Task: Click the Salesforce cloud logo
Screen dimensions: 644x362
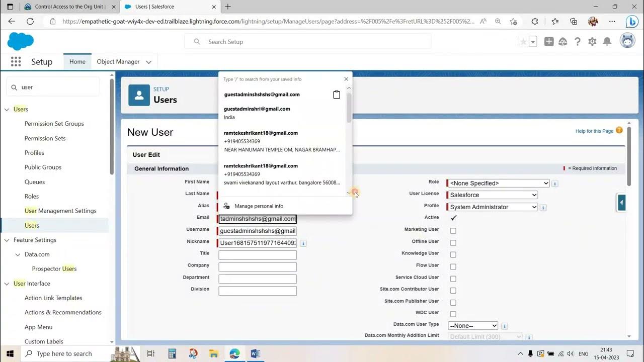Action: pos(21,42)
